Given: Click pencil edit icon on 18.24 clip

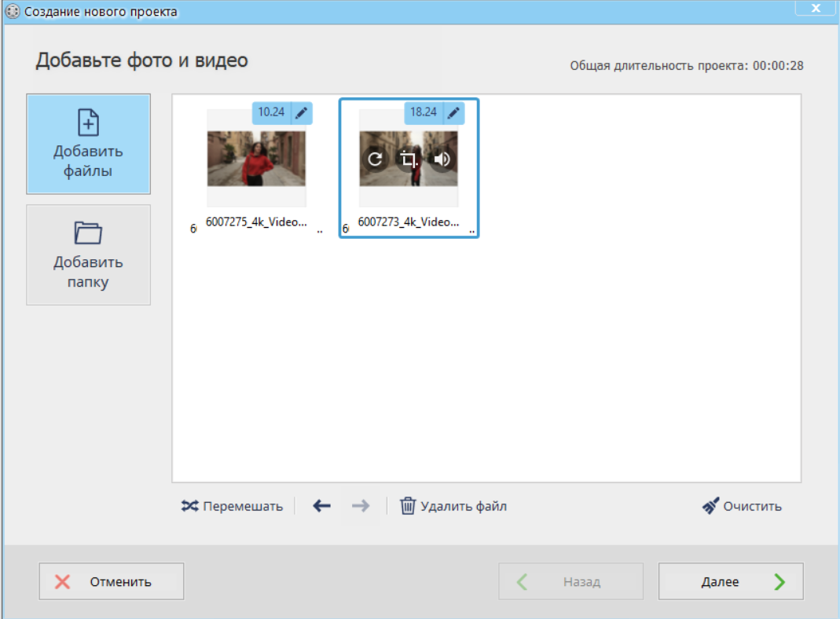Looking at the screenshot, I should pyautogui.click(x=453, y=113).
